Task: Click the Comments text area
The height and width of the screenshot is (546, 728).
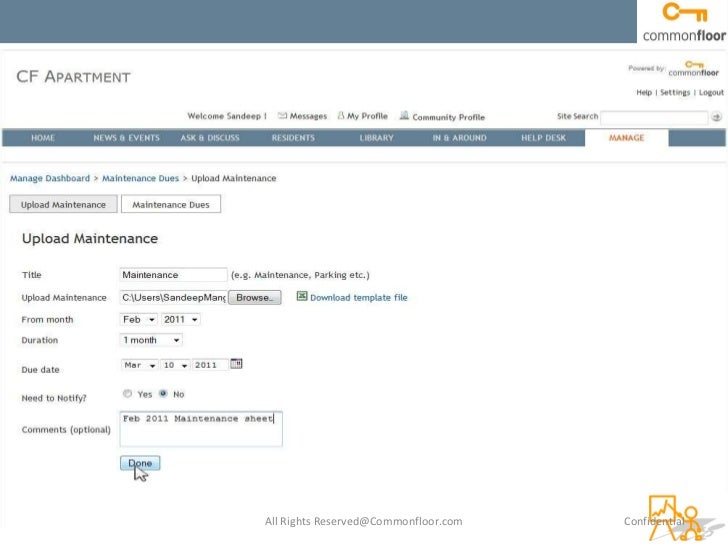Action: [x=201, y=429]
